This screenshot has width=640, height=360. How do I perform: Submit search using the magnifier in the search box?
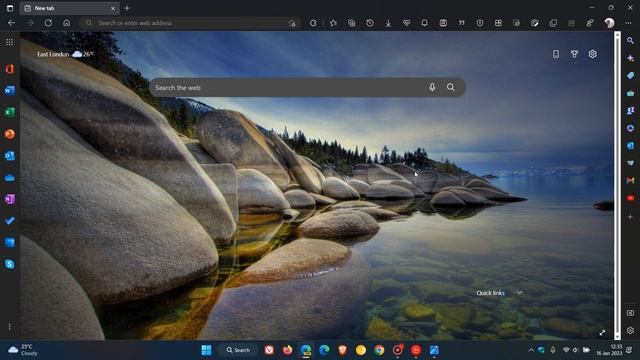pos(451,87)
